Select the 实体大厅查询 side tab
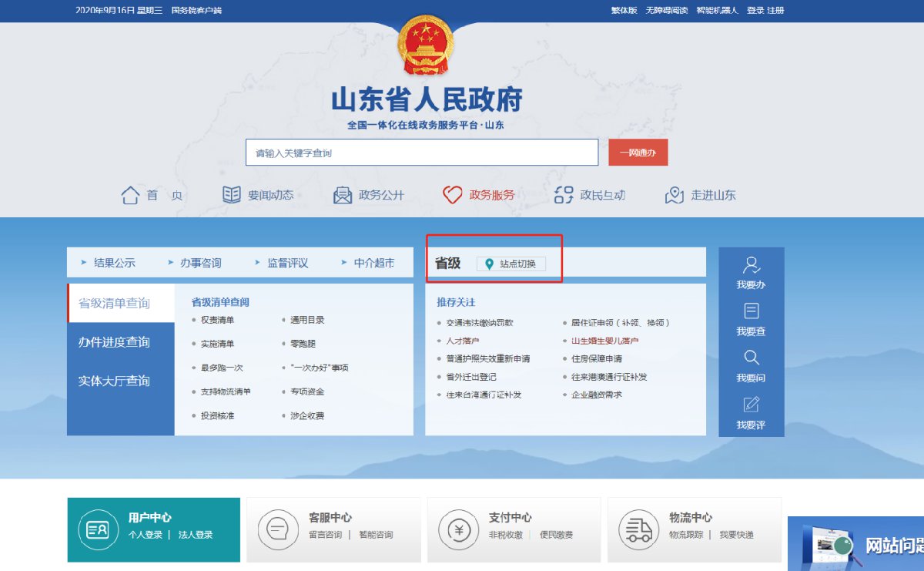Screen dimensions: 924x571 coord(121,381)
